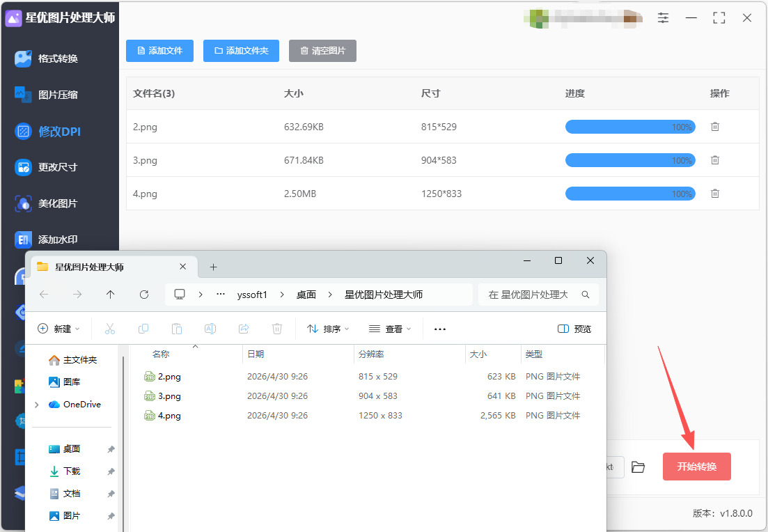768x532 pixels.
Task: Open the 格式转换 sidebar tool
Action: click(47, 58)
